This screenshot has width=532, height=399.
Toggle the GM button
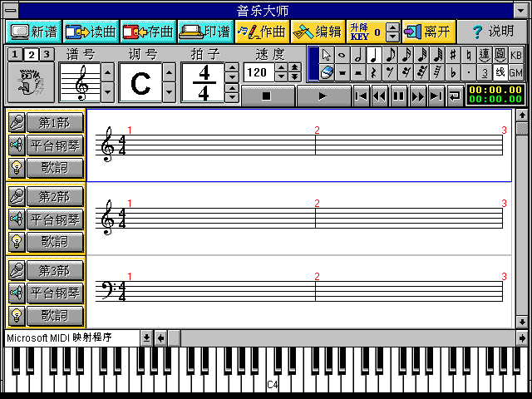click(x=515, y=72)
